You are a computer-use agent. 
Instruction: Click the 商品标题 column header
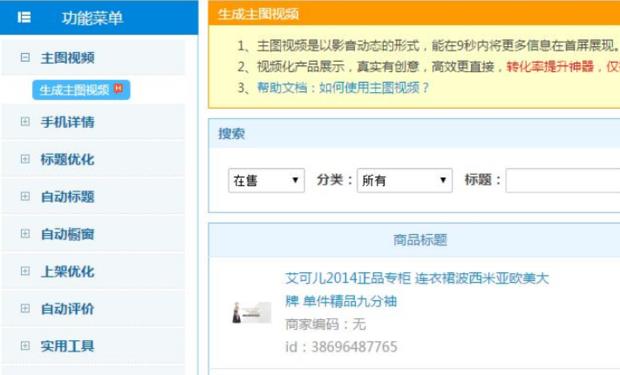(x=420, y=240)
